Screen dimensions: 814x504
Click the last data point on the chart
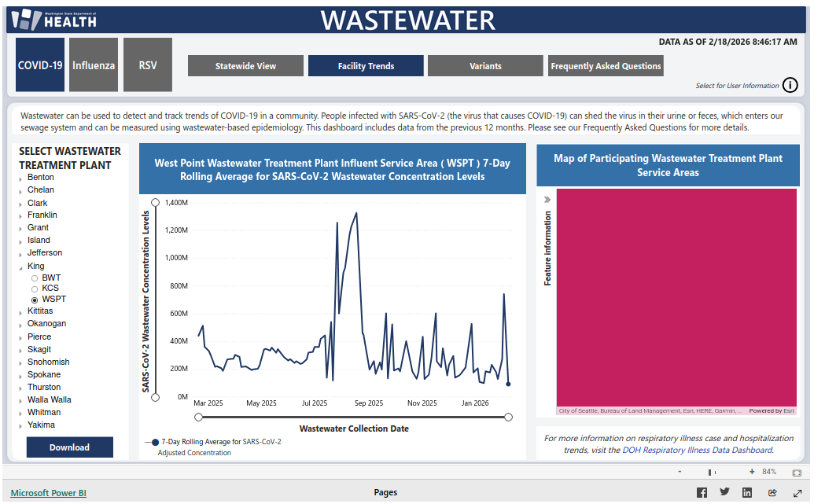click(508, 384)
